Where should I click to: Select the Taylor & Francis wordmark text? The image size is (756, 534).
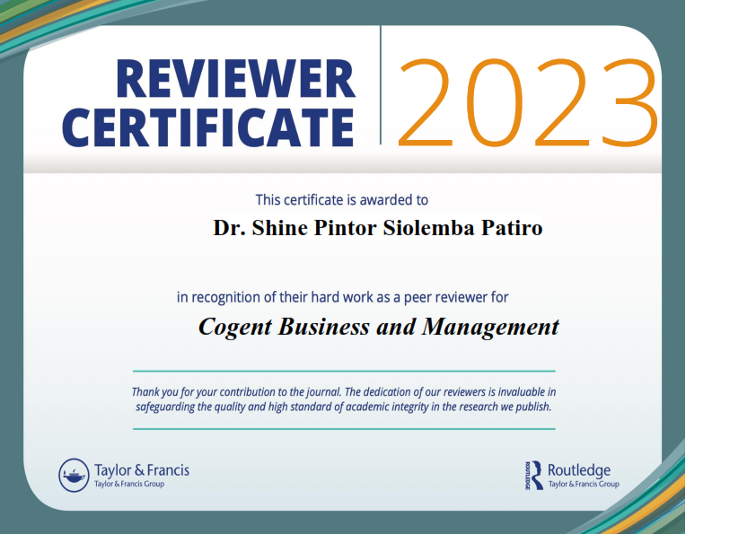click(142, 469)
